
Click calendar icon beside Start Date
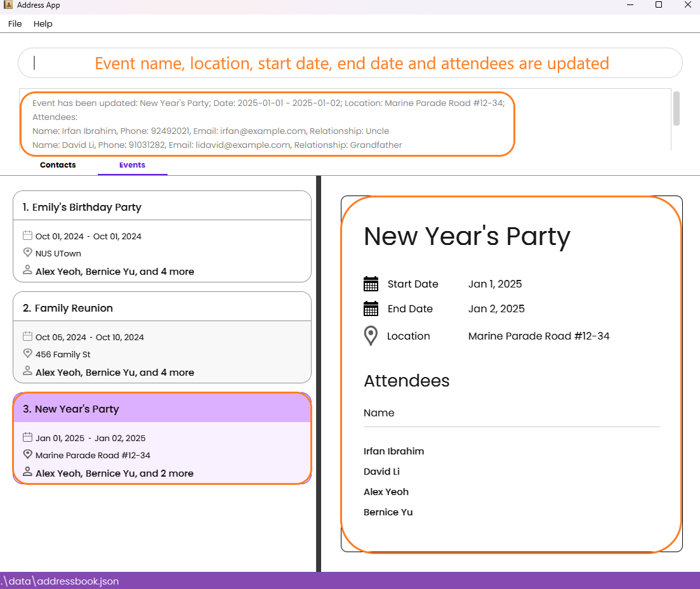[x=371, y=284]
